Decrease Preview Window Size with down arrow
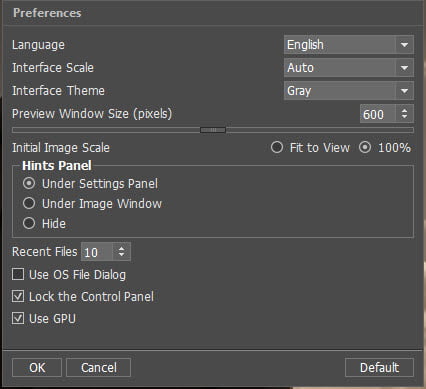 [x=404, y=117]
